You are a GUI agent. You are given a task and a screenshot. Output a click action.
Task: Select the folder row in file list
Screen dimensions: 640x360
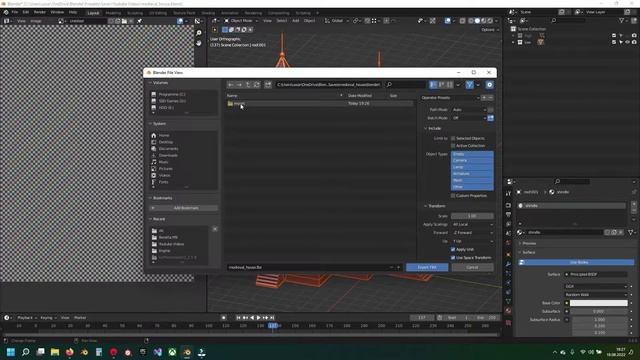[x=319, y=104]
